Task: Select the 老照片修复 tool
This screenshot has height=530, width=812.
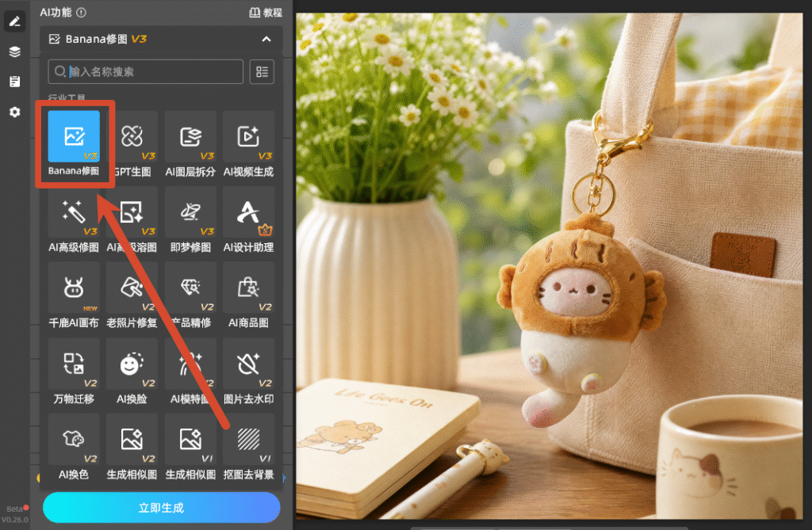Action: click(132, 295)
